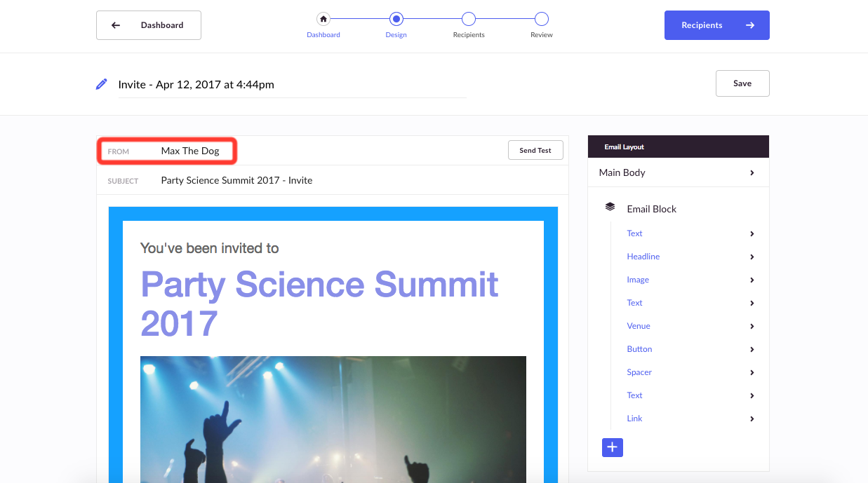Select the Button block label

point(639,349)
